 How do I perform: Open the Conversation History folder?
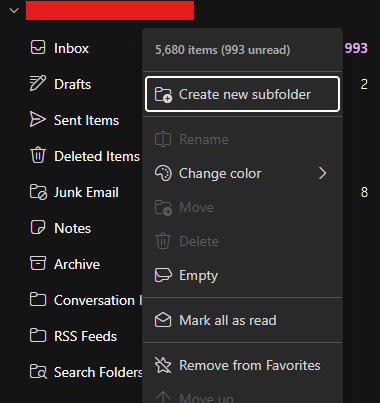[x=98, y=300]
